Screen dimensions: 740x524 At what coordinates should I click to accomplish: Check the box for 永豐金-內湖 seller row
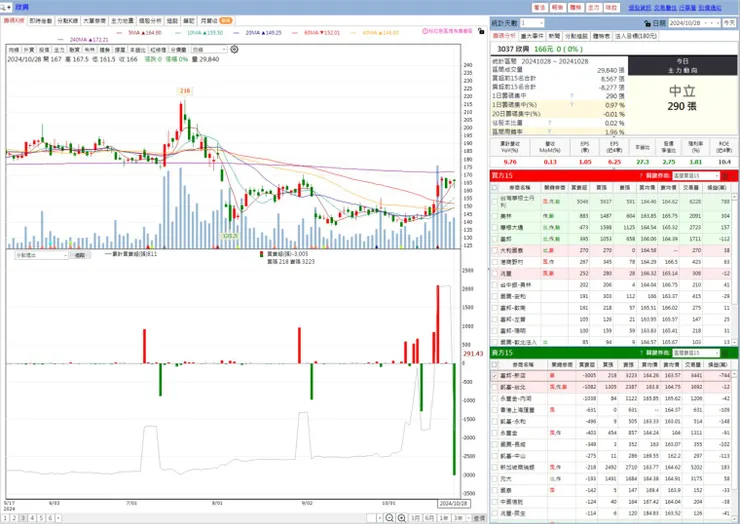tap(495, 398)
